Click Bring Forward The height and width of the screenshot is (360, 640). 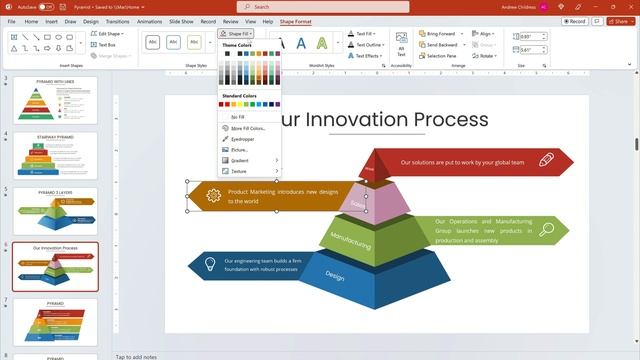click(437, 33)
